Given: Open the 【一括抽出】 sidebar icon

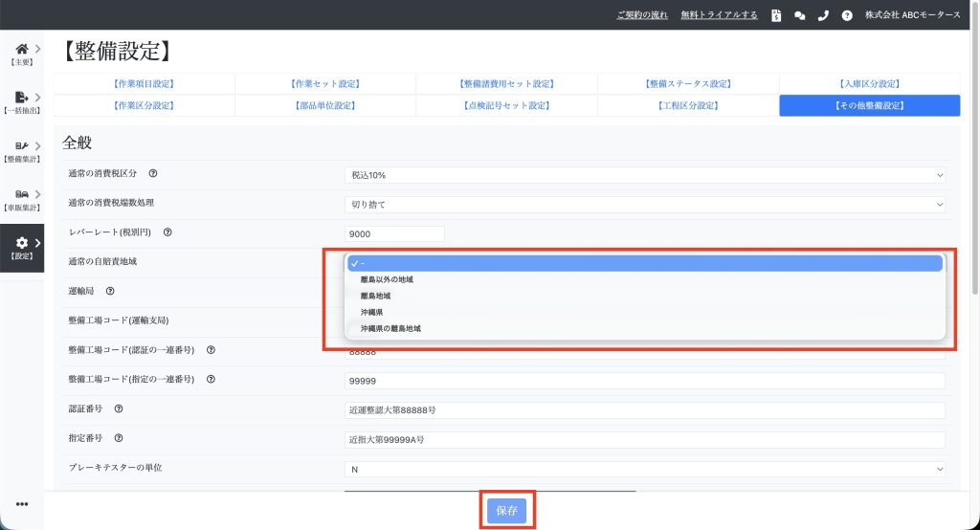Looking at the screenshot, I should click(x=21, y=99).
